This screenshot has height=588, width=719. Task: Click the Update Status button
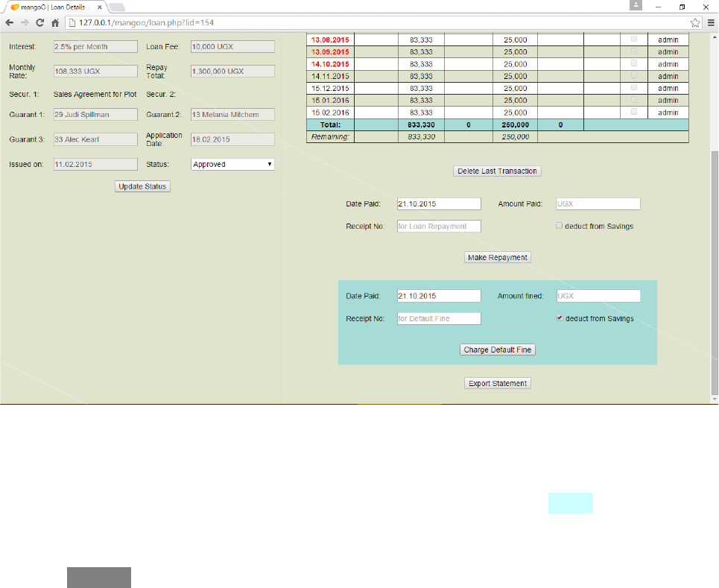tap(142, 186)
